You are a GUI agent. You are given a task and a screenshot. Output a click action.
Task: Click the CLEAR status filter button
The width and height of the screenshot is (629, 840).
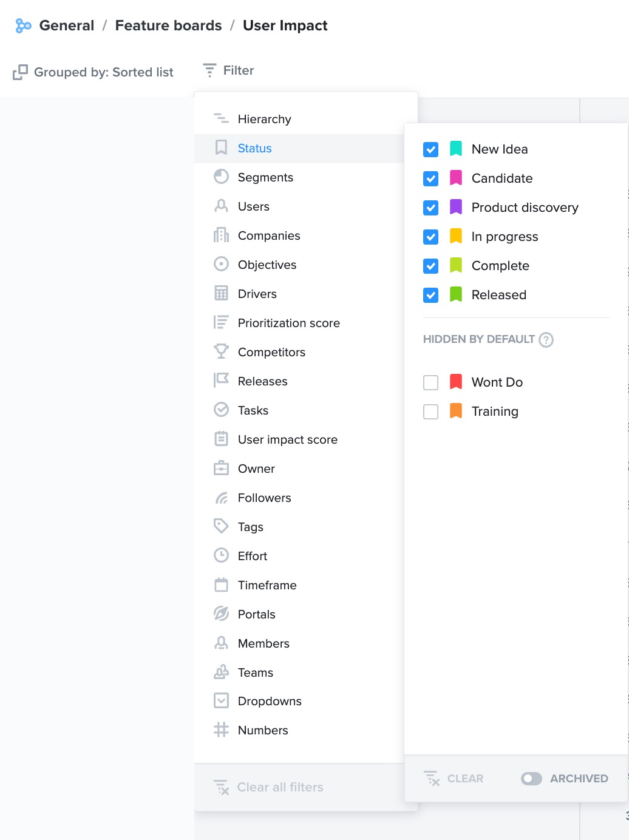point(454,779)
